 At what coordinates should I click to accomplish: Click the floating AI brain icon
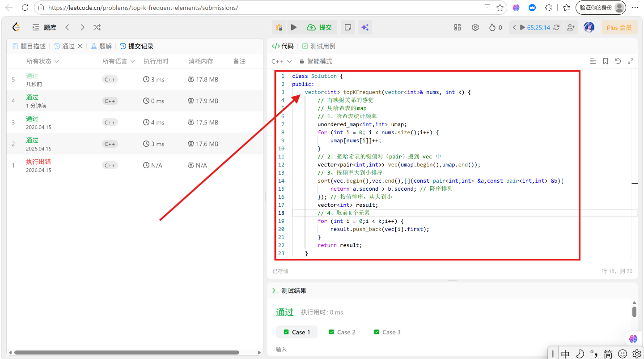click(633, 339)
